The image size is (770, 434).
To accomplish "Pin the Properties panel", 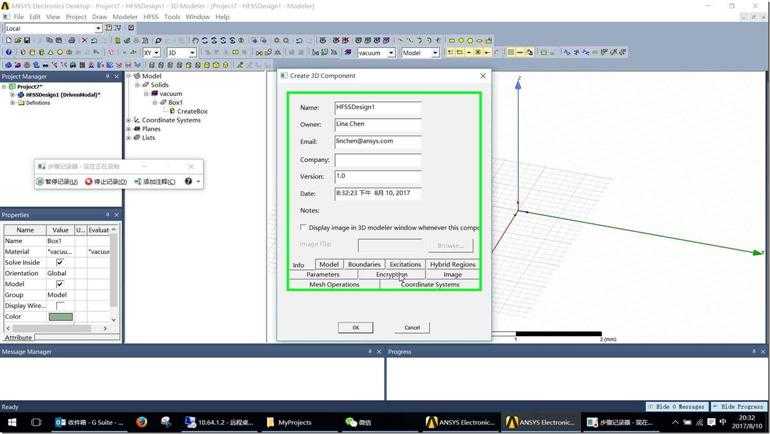I will pos(108,215).
